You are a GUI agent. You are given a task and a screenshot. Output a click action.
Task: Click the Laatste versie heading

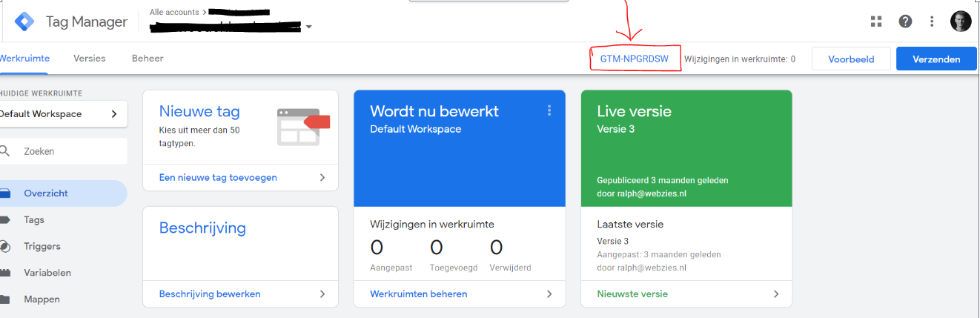point(630,224)
